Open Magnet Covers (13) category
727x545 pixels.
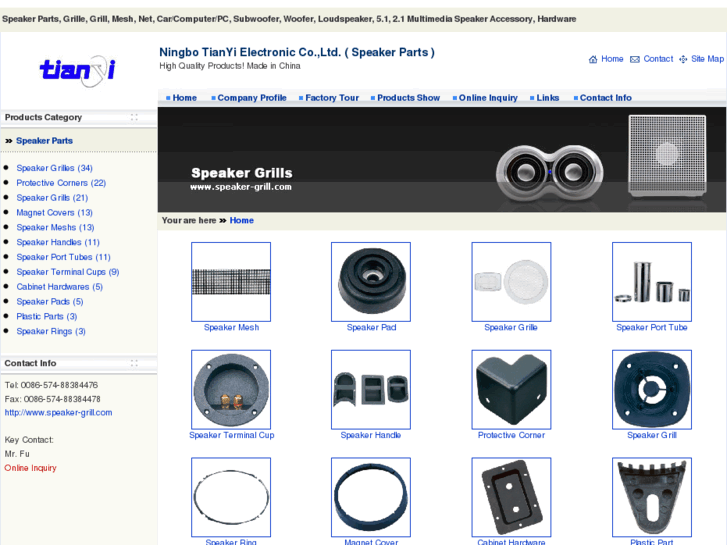pos(54,212)
